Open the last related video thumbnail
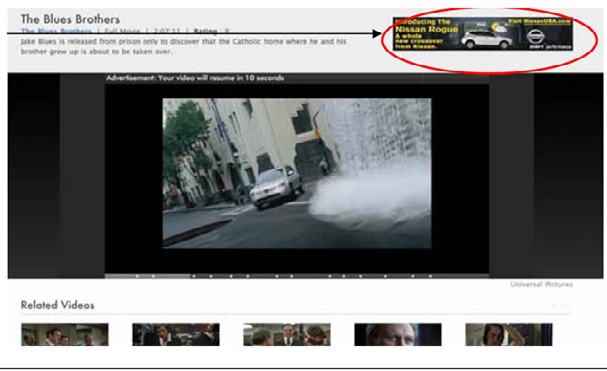This screenshot has width=607, height=371. click(509, 335)
